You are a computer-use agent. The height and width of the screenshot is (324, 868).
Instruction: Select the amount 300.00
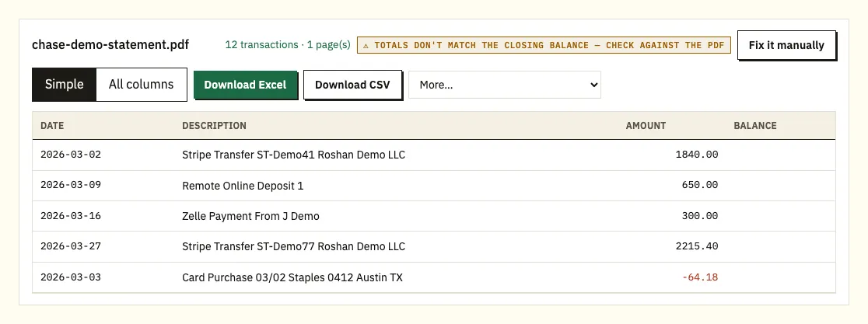pyautogui.click(x=700, y=216)
